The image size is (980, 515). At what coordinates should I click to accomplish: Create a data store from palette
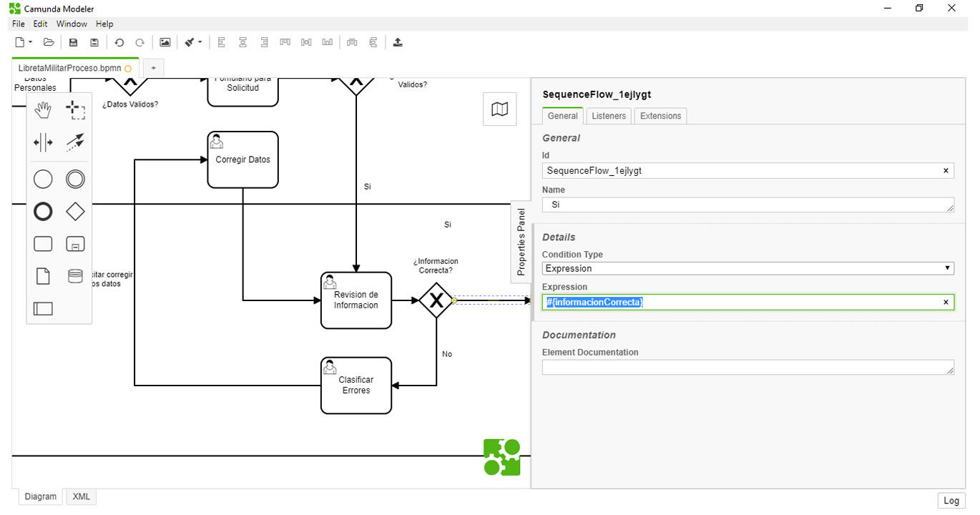pos(75,276)
